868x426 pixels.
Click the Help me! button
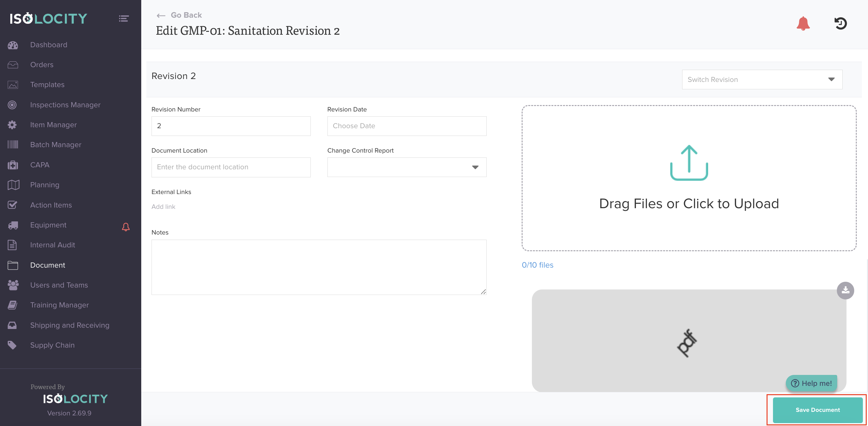811,383
